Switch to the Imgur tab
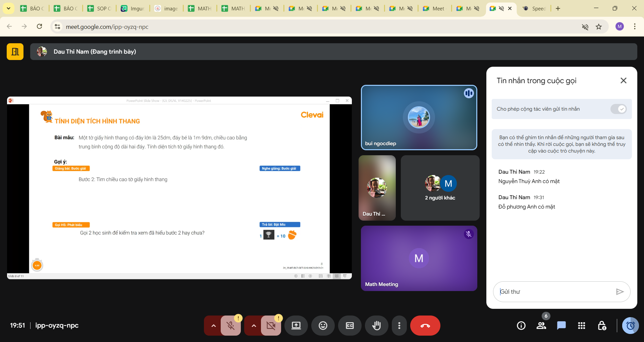This screenshot has width=644, height=342. pos(132,8)
